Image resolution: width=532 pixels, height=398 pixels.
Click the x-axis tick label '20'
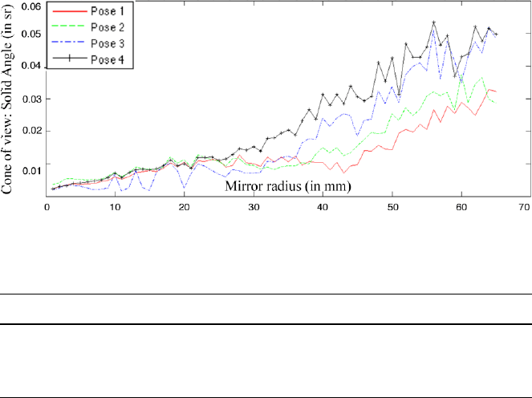[x=185, y=207]
